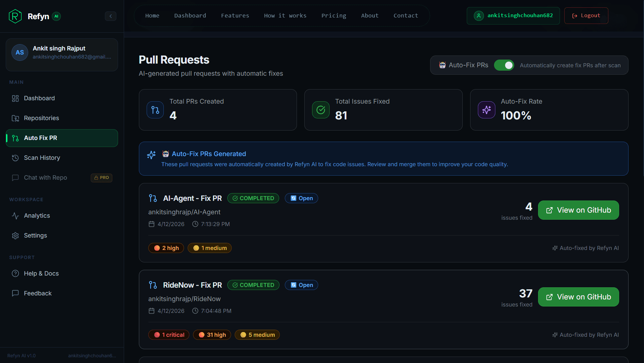Open Settings from the sidebar
644x363 pixels.
[x=35, y=235]
